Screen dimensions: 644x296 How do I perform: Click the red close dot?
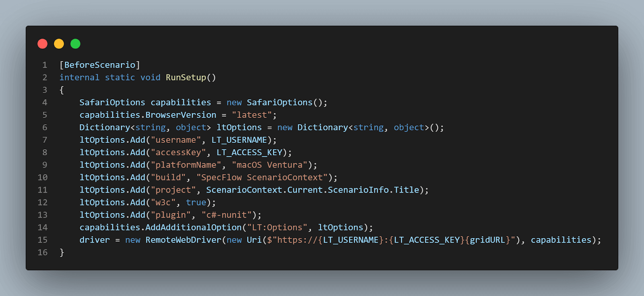(x=42, y=44)
